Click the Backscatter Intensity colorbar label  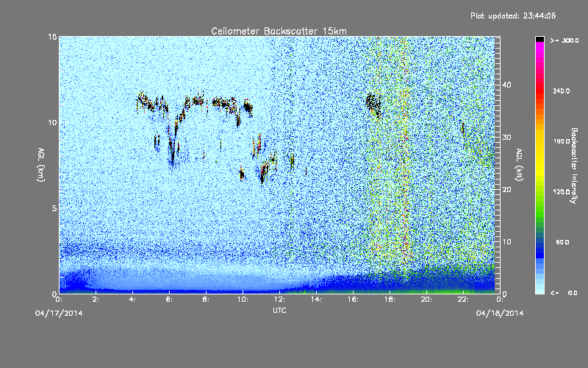coord(574,166)
